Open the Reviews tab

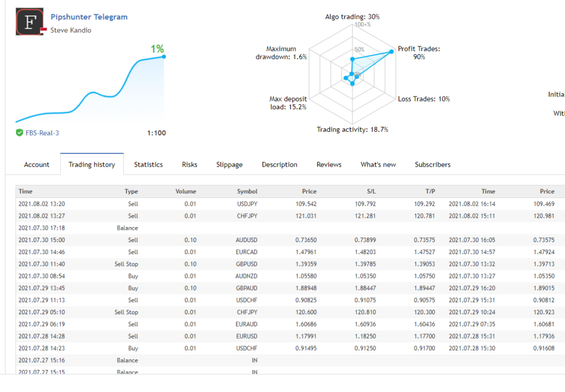pos(329,164)
